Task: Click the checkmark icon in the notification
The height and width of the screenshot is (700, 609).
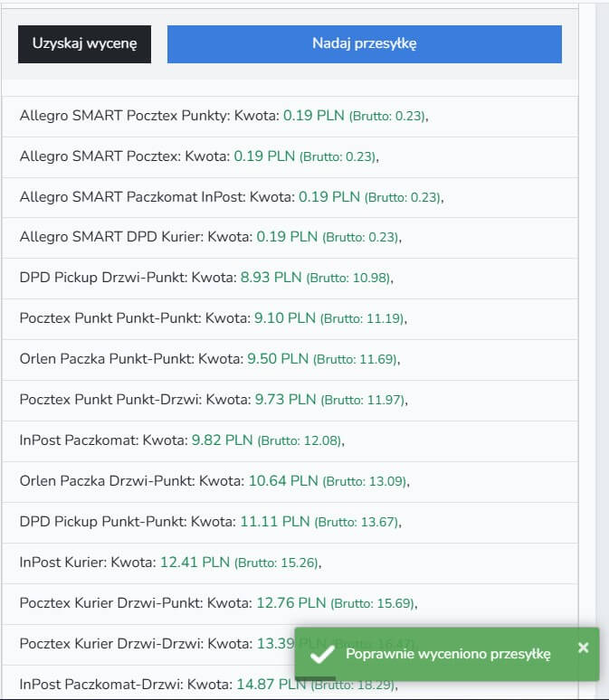Action: [321, 655]
